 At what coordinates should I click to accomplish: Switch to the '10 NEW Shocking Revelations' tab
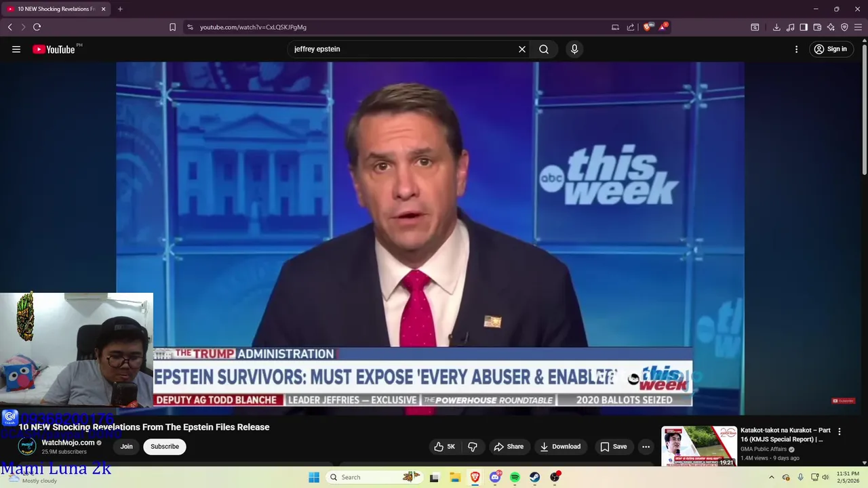(56, 9)
